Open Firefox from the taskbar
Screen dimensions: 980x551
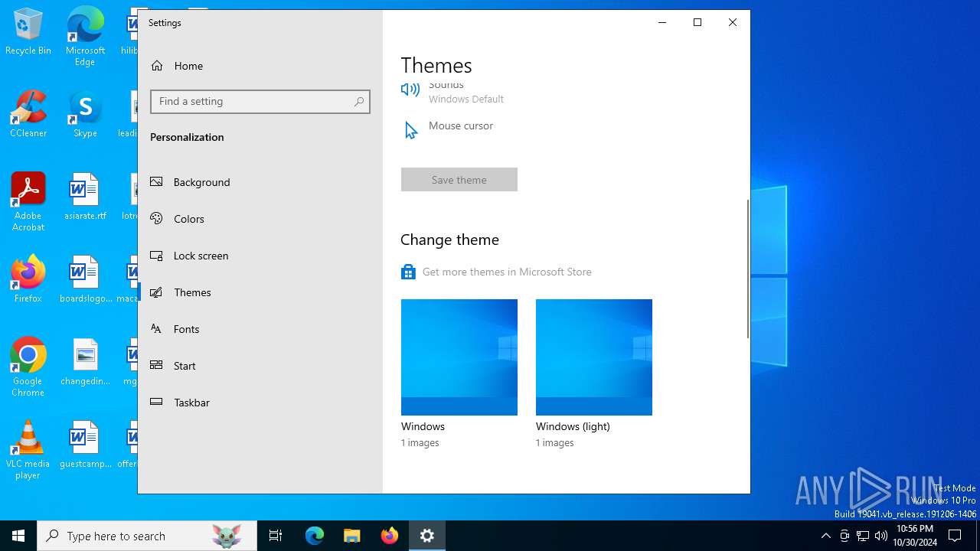pos(390,536)
